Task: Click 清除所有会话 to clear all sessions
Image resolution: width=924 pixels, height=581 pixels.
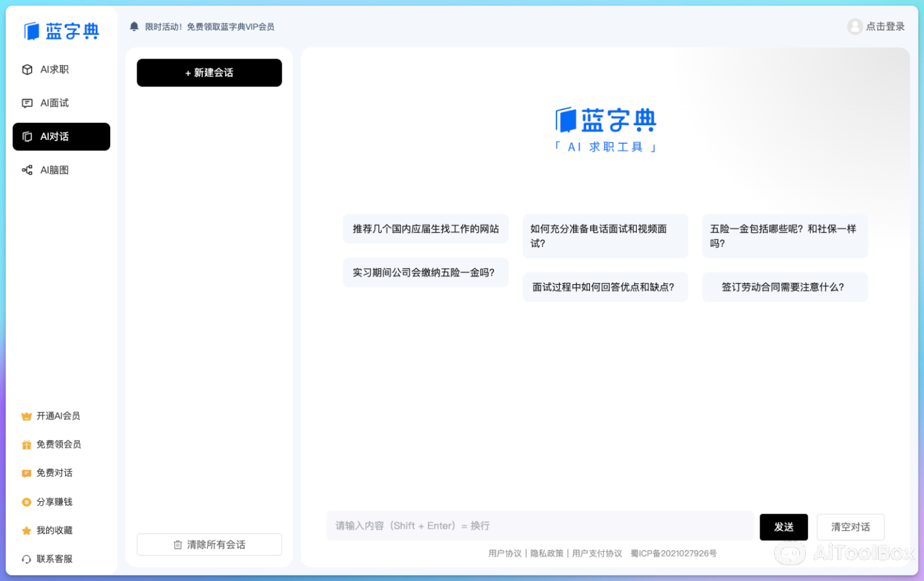Action: [209, 545]
